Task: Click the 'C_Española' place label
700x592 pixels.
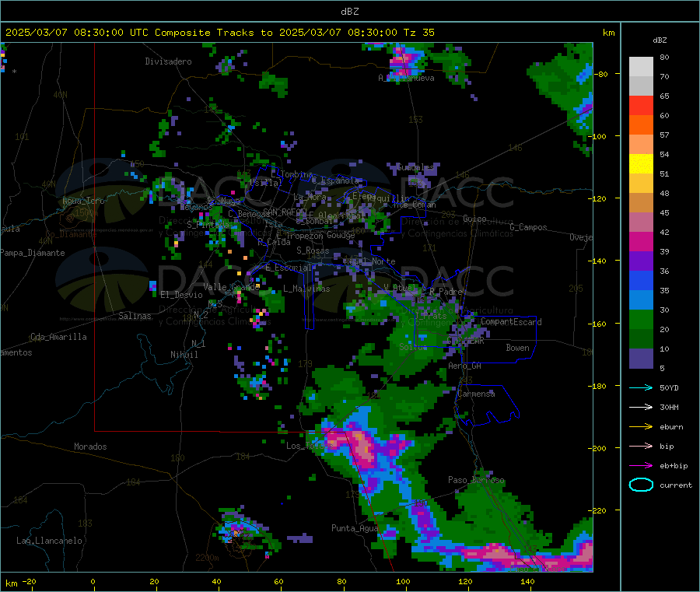Action: (335, 180)
